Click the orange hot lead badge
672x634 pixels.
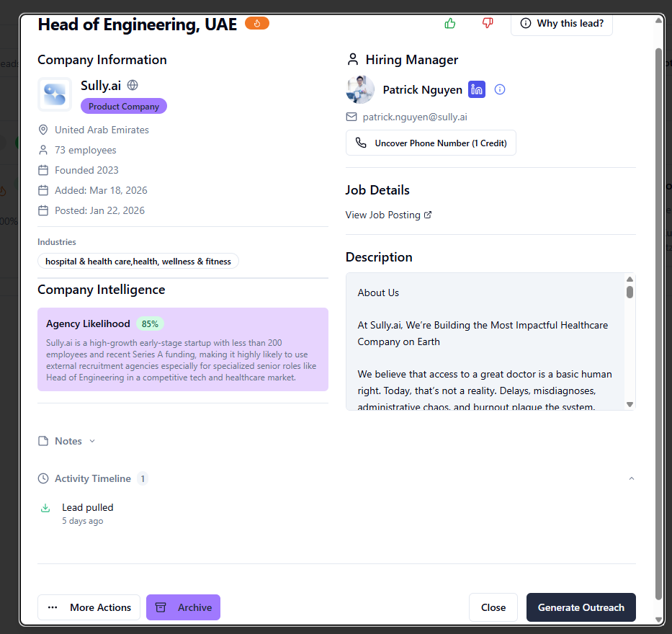[x=257, y=23]
